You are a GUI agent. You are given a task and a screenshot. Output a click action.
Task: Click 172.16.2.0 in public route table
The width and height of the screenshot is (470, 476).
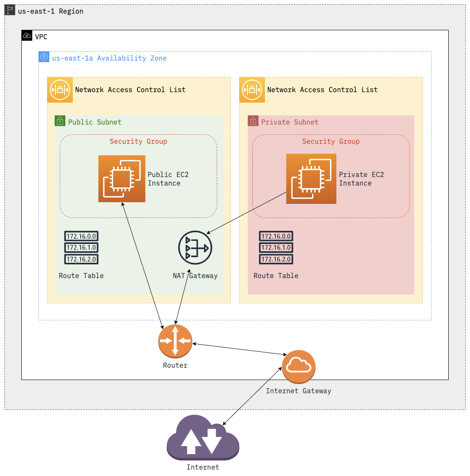pos(82,259)
